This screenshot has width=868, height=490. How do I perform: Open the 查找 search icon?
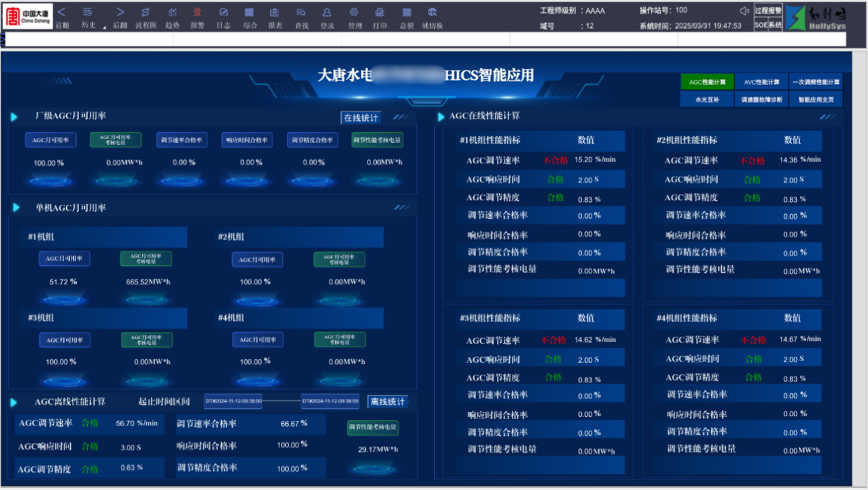coord(301,13)
